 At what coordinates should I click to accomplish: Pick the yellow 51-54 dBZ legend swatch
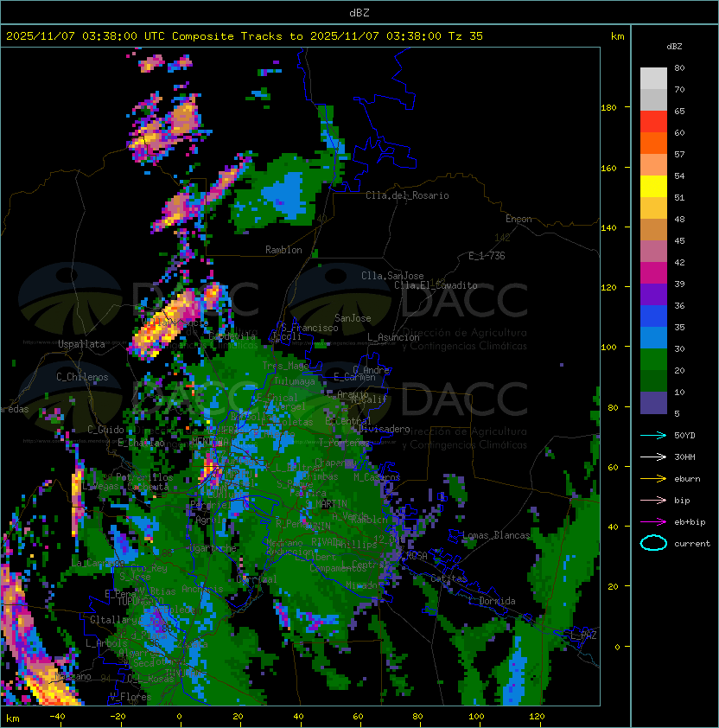[653, 187]
